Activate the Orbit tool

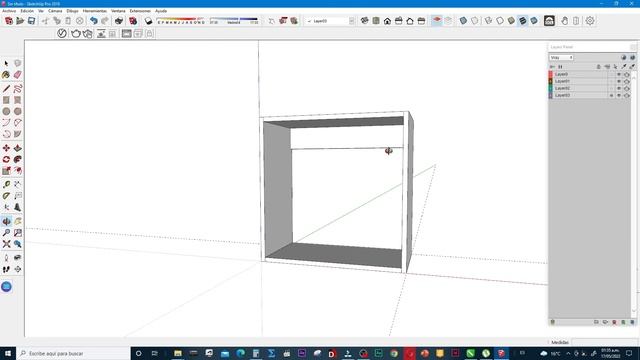[x=6, y=221]
